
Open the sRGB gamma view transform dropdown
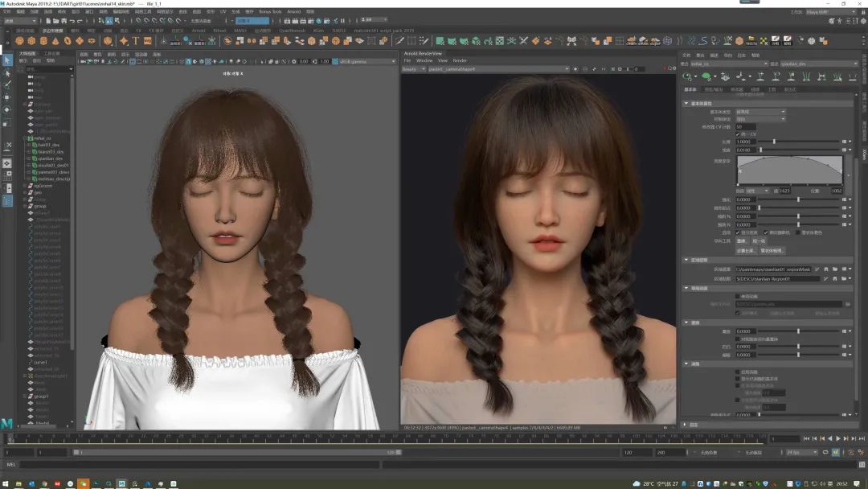point(363,61)
